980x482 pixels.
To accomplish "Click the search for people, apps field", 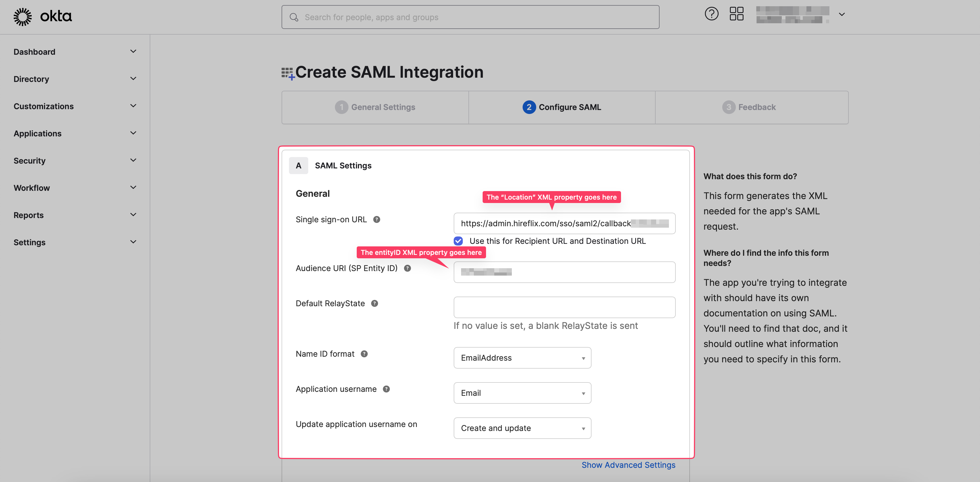I will click(x=470, y=17).
